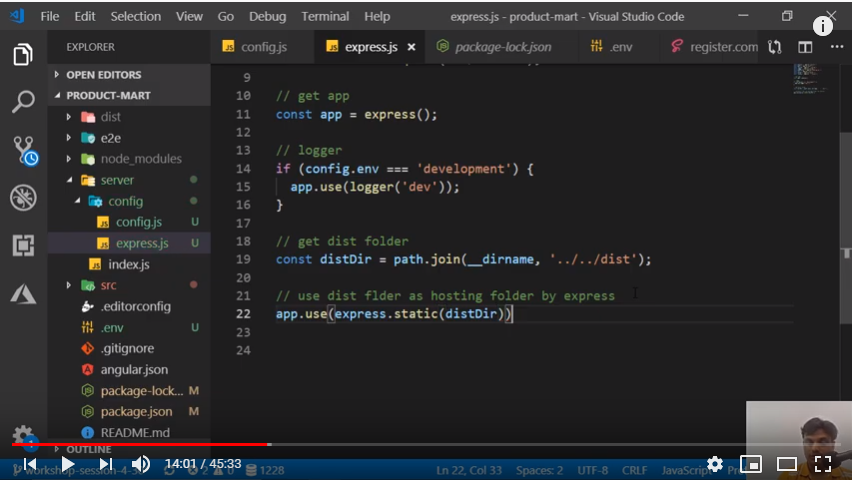Viewport: 852px width, 480px height.
Task: Click the split editor icon
Action: (x=805, y=47)
